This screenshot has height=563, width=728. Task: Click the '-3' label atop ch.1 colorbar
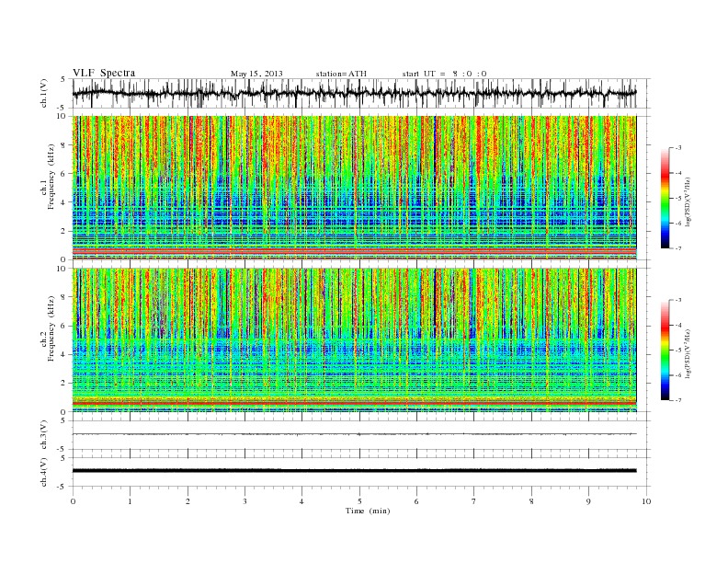[x=677, y=148]
